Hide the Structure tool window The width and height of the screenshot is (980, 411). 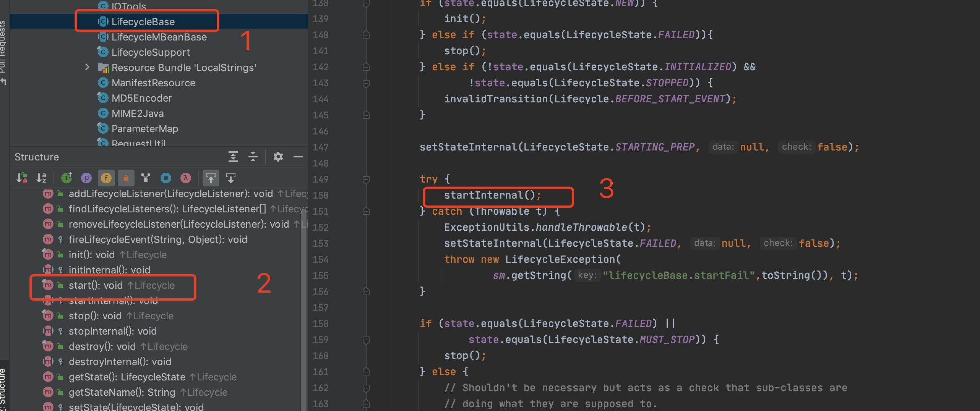point(298,157)
